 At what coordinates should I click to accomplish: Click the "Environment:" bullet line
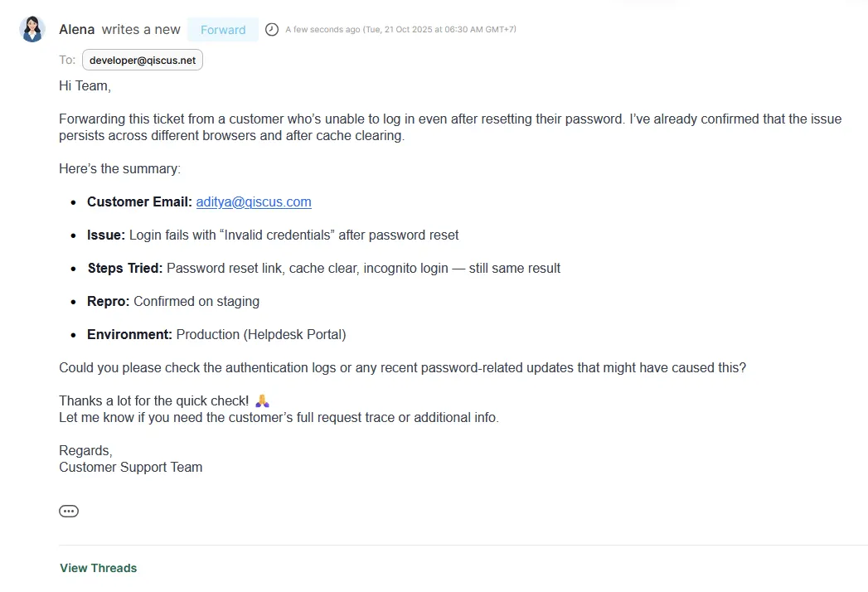pyautogui.click(x=216, y=334)
